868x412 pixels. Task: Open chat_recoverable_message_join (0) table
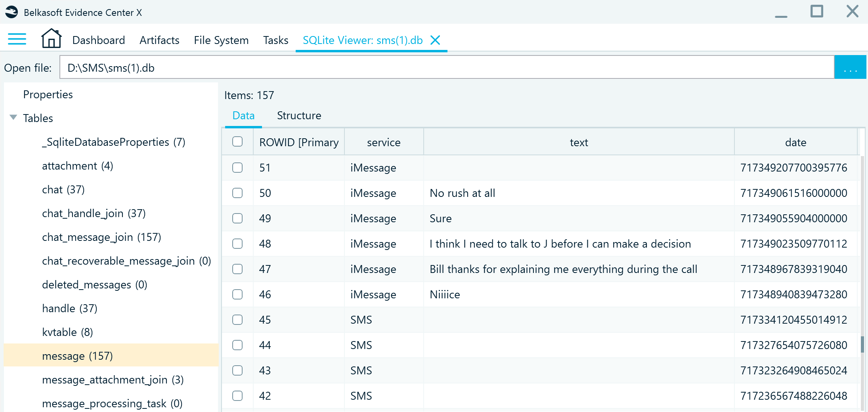tap(126, 261)
